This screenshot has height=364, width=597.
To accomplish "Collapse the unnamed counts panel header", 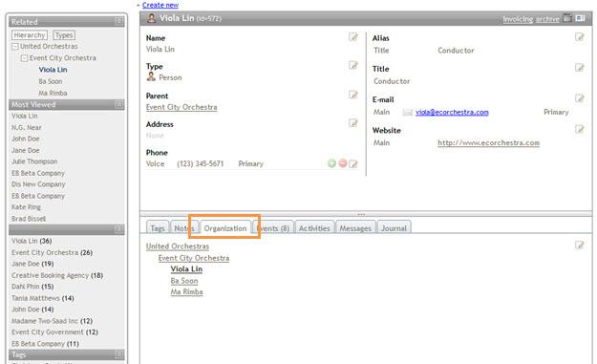I will (119, 229).
